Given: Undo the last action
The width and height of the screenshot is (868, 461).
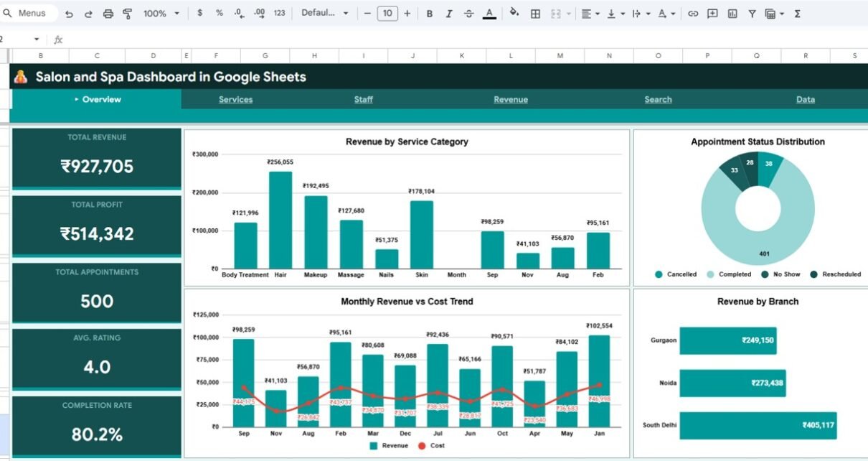Looking at the screenshot, I should point(69,14).
